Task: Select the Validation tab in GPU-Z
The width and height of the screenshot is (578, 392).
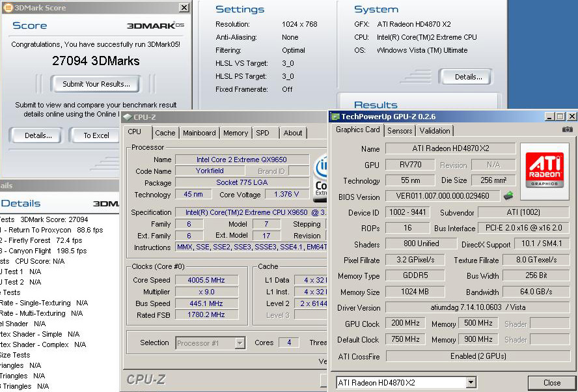Action: 434,130
